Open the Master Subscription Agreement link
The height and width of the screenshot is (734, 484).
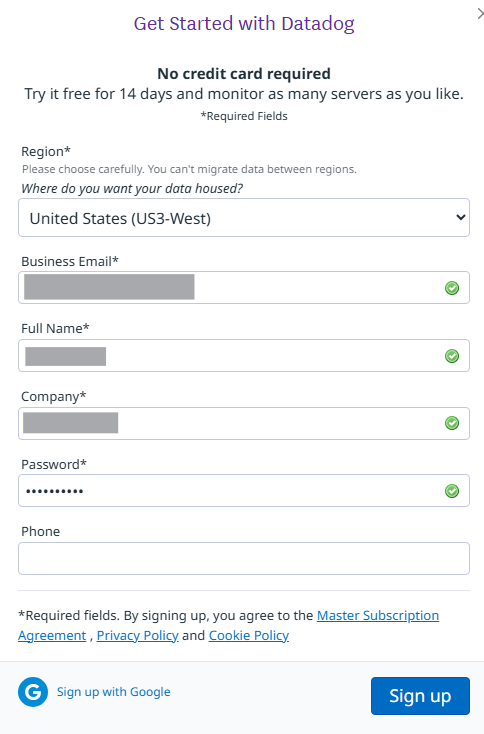click(378, 615)
